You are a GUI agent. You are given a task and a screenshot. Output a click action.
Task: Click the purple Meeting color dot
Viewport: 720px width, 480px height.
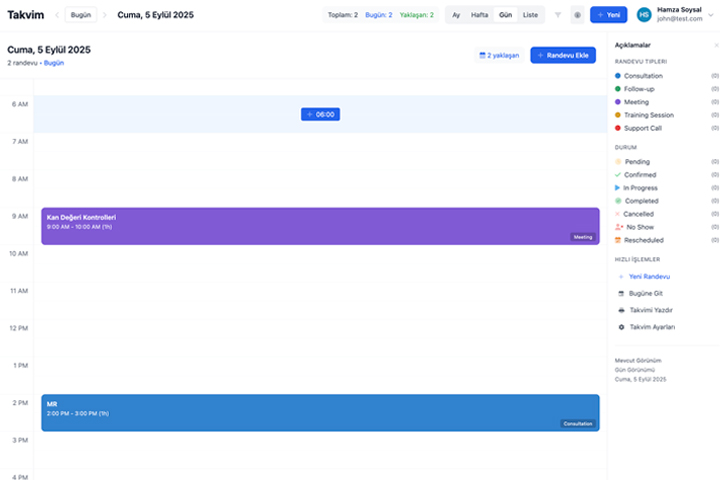tap(618, 102)
